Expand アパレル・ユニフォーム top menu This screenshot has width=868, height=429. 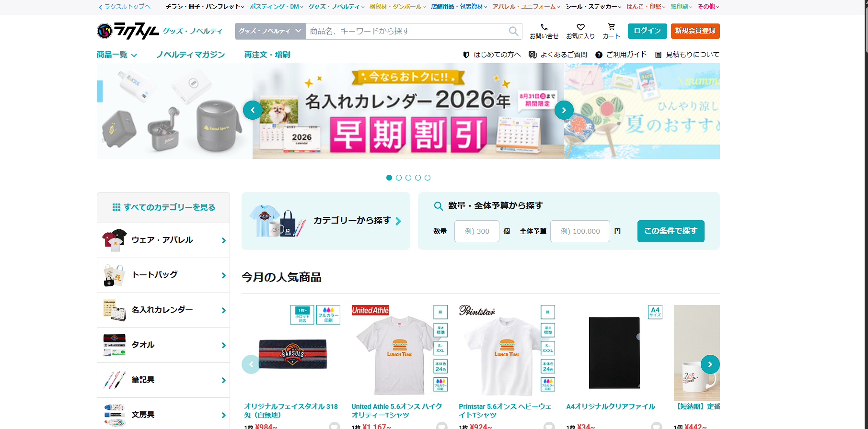click(526, 7)
